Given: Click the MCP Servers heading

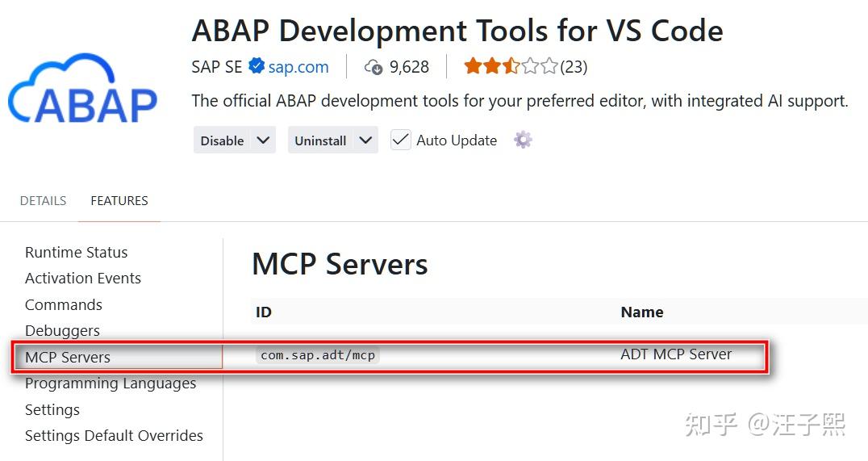Looking at the screenshot, I should click(340, 264).
